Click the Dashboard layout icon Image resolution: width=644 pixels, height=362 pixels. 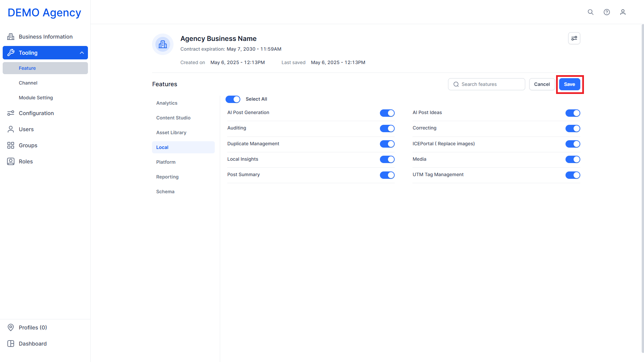[x=11, y=344]
